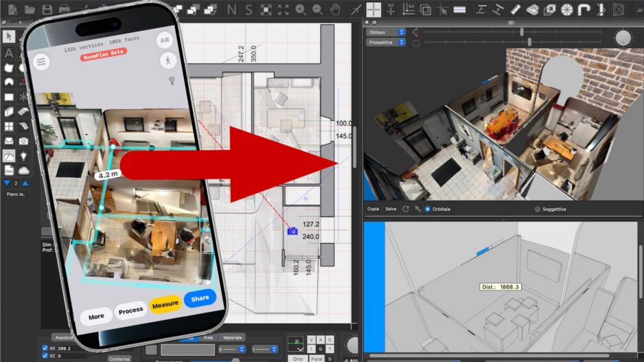Screen dimensions: 644x362
Task: Select the Orbitale radio button
Action: point(428,209)
